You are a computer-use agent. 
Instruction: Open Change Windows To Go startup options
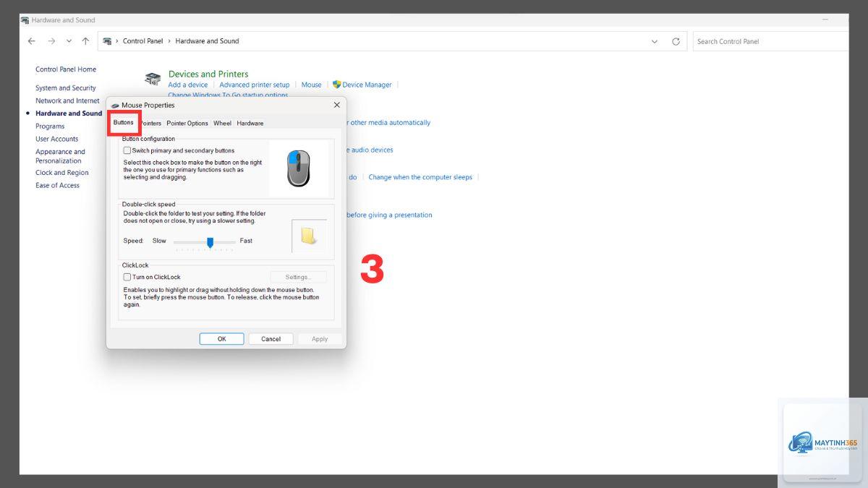[x=228, y=95]
